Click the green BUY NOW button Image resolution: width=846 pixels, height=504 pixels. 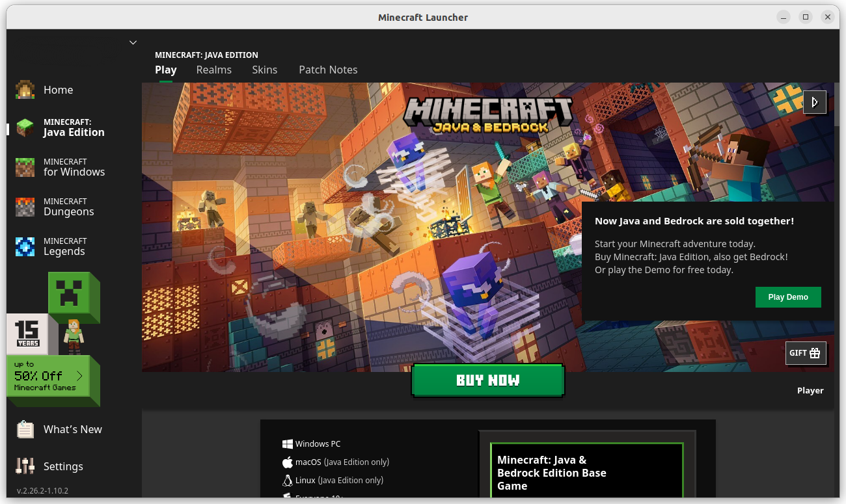tap(488, 380)
